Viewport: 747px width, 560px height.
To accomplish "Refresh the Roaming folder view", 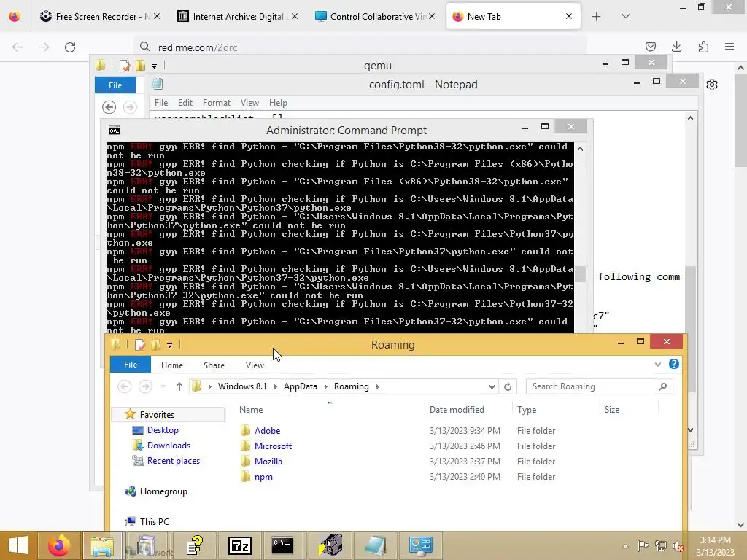I will click(x=508, y=386).
